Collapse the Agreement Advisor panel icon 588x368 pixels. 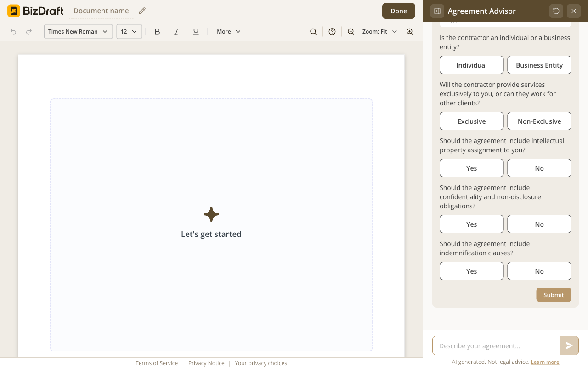click(437, 11)
